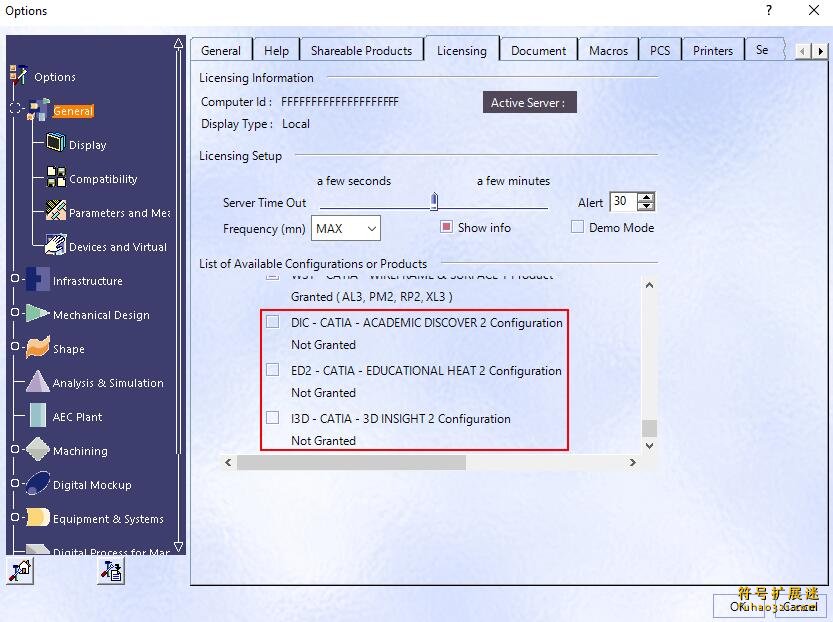
Task: Click the Granted AL3 PM2 RP2 XL3 line
Action: click(x=371, y=296)
